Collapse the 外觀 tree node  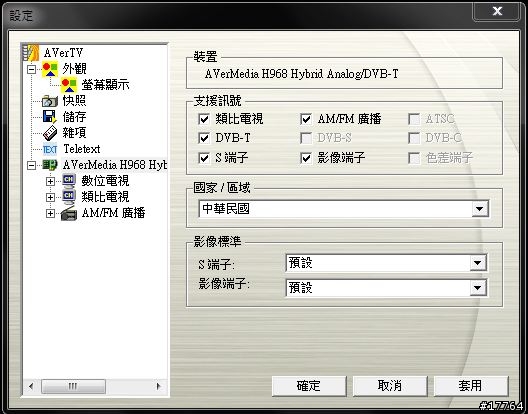point(31,70)
